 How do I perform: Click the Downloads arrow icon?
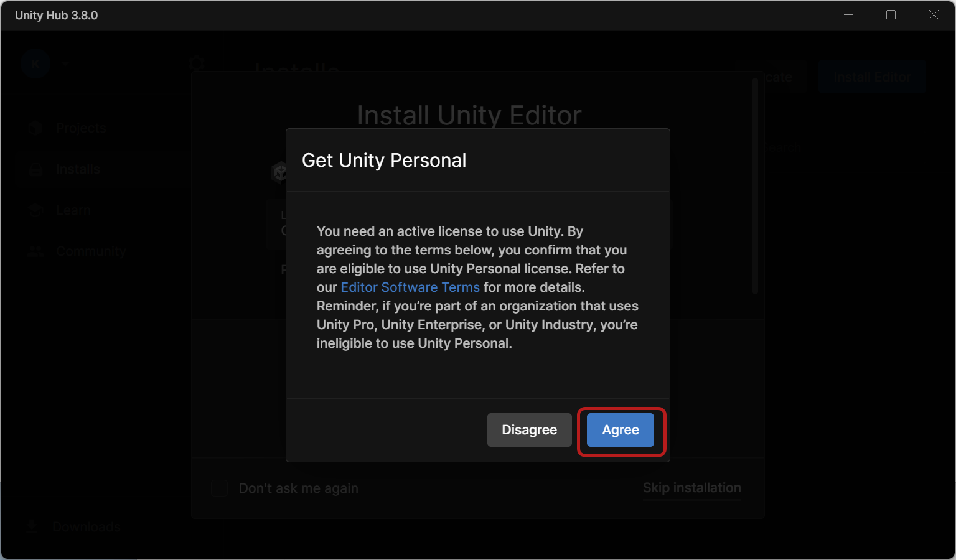pos(32,526)
